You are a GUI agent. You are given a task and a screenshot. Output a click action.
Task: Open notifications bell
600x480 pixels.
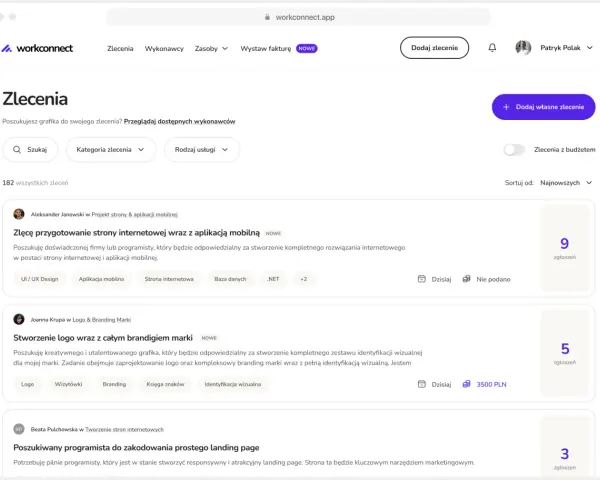(x=492, y=47)
